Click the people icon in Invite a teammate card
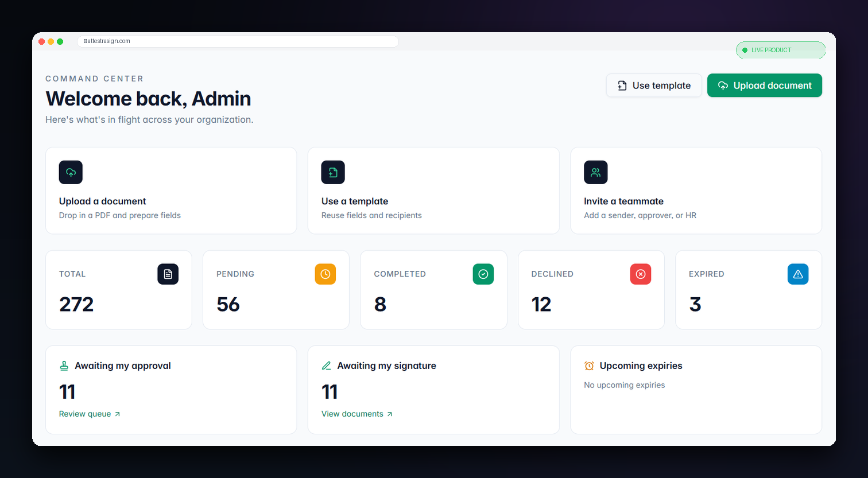This screenshot has width=868, height=478. 595,172
